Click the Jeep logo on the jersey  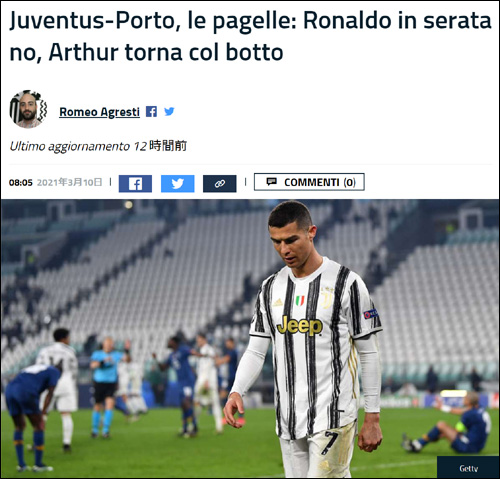[300, 325]
